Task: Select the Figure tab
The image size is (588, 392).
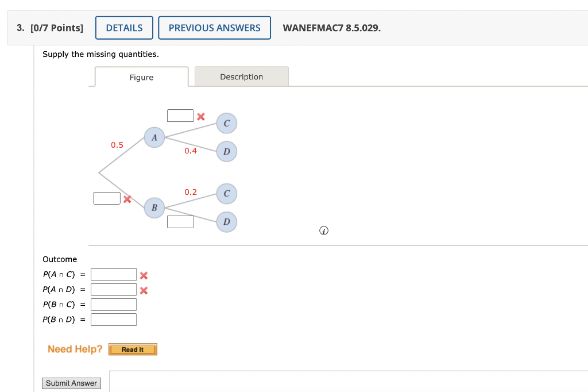Action: pyautogui.click(x=141, y=77)
